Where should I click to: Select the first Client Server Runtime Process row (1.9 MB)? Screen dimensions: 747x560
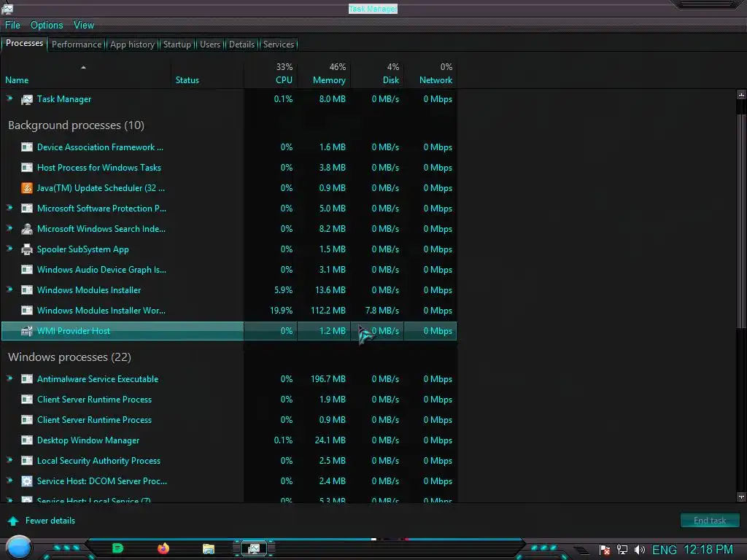point(228,400)
